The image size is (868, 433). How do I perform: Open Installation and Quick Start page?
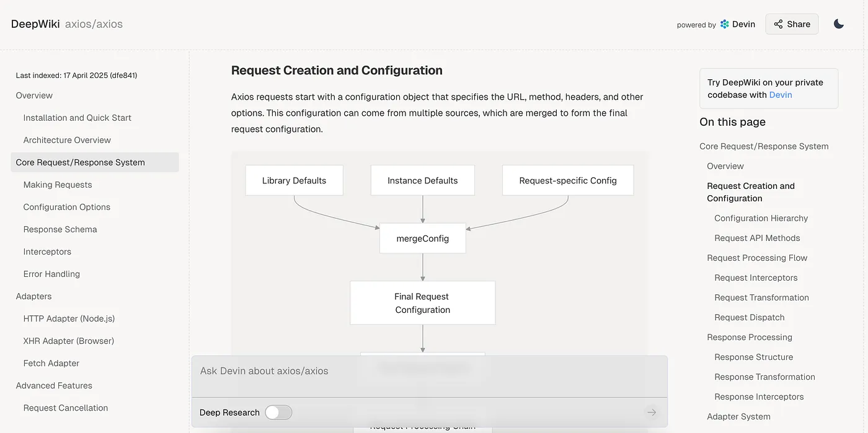tap(77, 118)
